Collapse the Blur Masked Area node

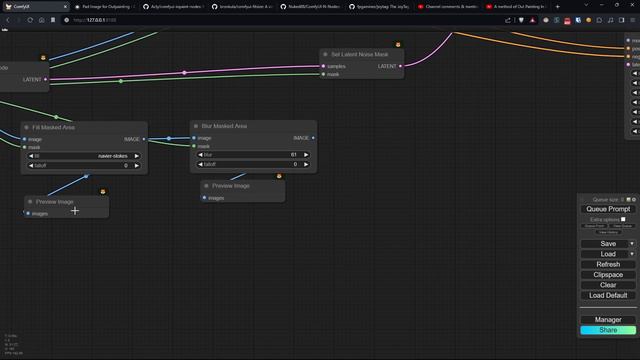coord(196,126)
